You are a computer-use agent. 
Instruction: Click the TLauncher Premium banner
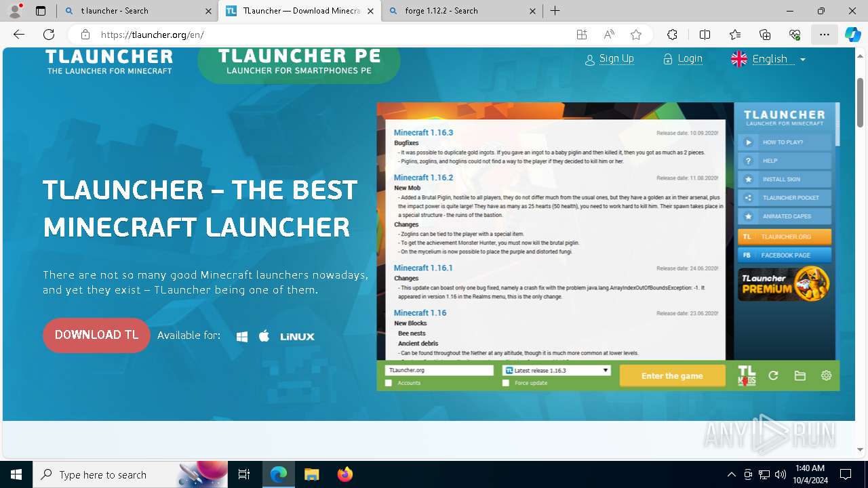(x=785, y=284)
